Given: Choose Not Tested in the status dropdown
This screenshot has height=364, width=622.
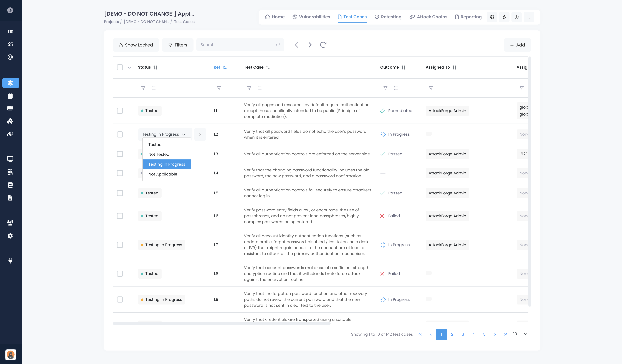Looking at the screenshot, I should coord(167,154).
